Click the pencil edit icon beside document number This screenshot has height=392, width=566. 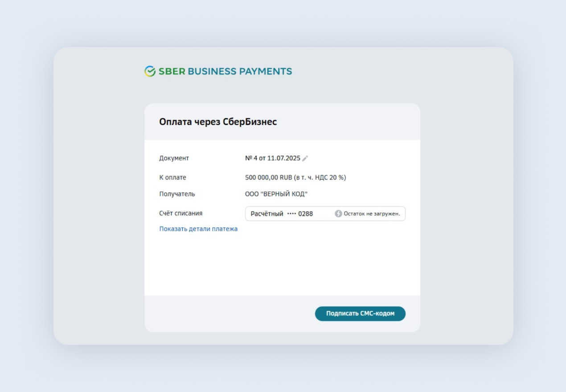305,158
